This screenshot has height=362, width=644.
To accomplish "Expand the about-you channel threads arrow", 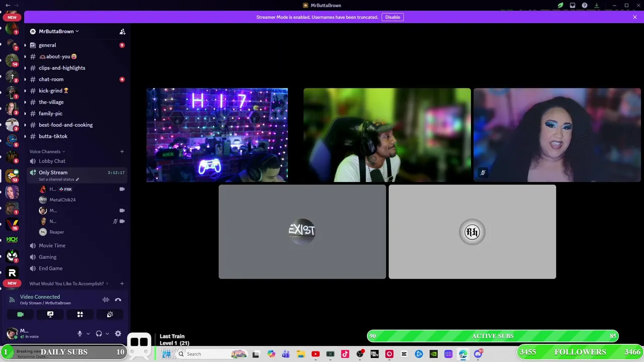I will (25, 57).
